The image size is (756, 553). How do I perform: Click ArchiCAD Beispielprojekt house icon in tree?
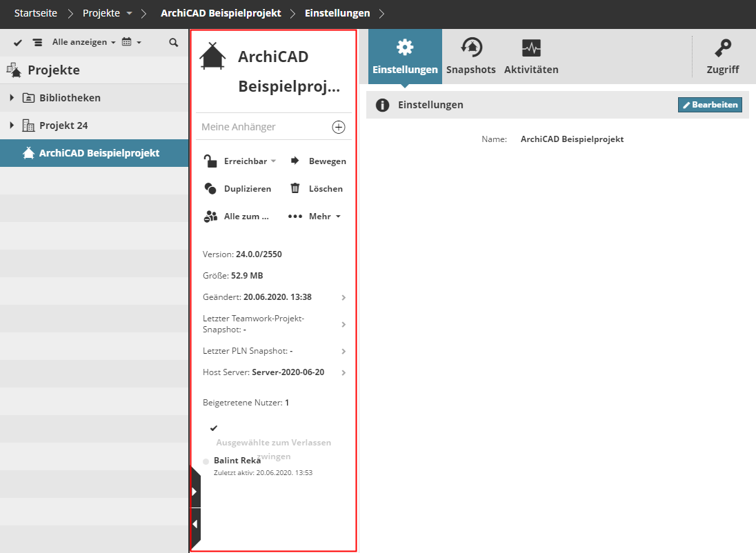pos(28,153)
